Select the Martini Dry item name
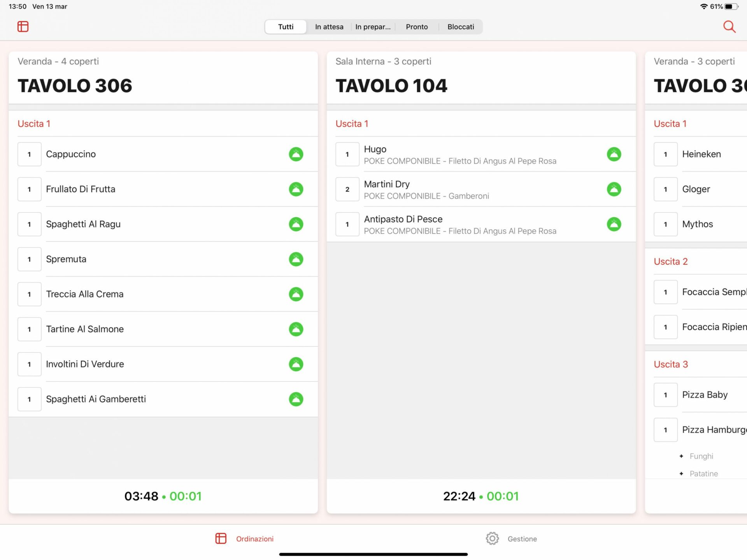 [387, 184]
